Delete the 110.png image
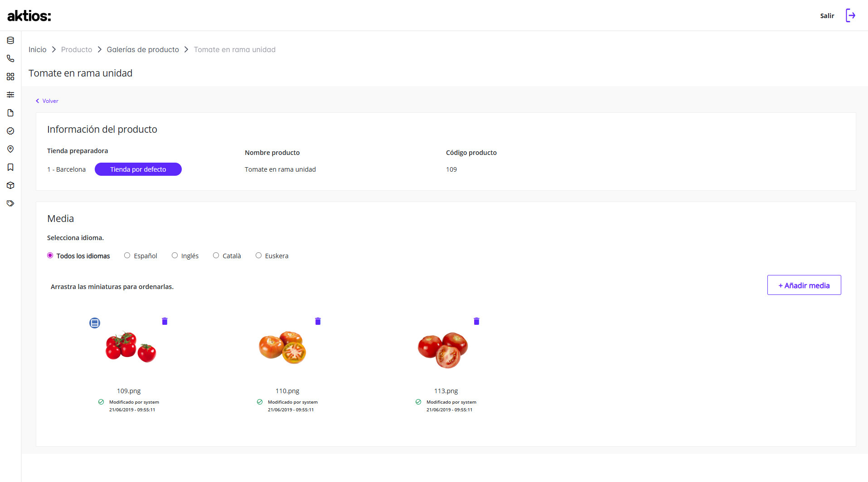 [x=318, y=321]
